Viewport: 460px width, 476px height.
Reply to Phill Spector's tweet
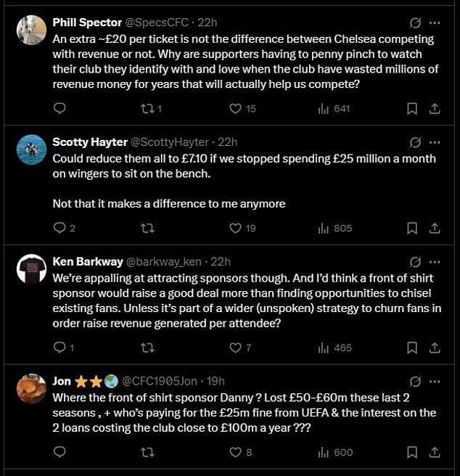pos(59,109)
